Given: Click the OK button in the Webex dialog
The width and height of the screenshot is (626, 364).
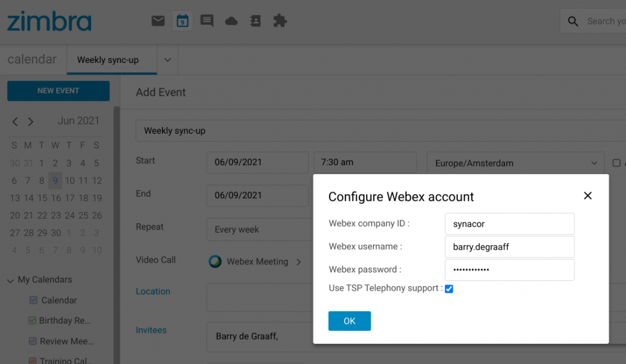Looking at the screenshot, I should click(349, 320).
